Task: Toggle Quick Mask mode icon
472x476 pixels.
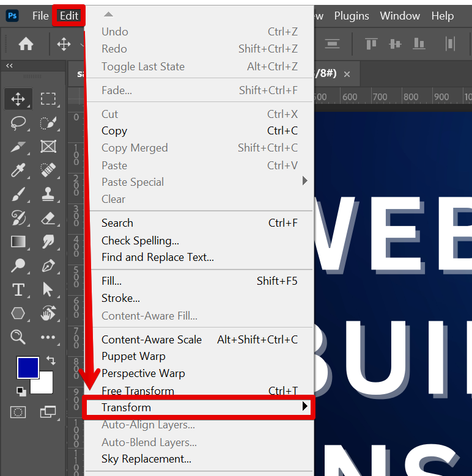Action: [18, 412]
